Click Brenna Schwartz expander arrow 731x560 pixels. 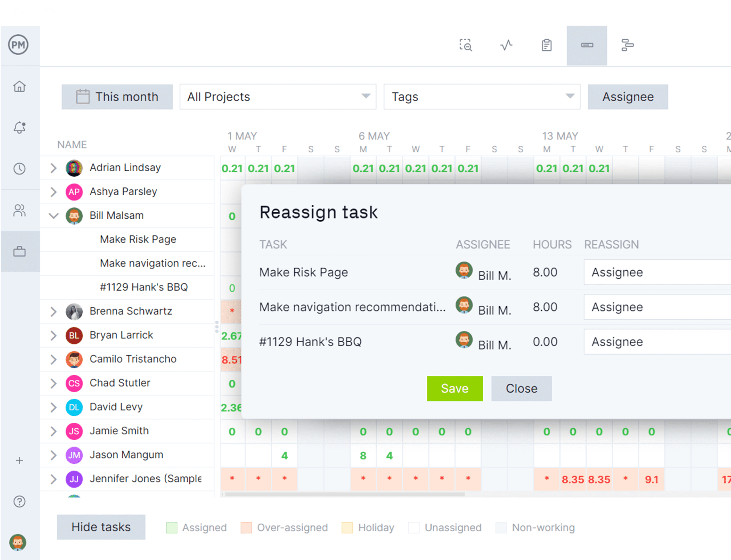pos(53,311)
